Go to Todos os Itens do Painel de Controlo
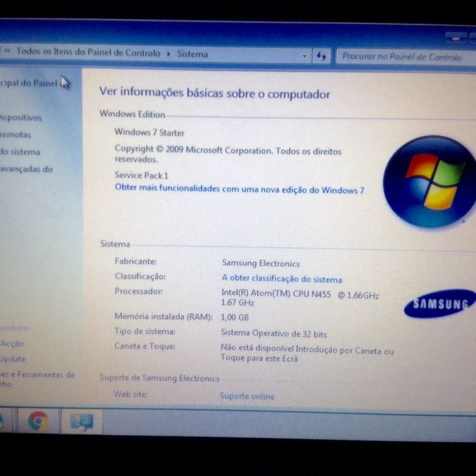The width and height of the screenshot is (476, 476). (88, 52)
